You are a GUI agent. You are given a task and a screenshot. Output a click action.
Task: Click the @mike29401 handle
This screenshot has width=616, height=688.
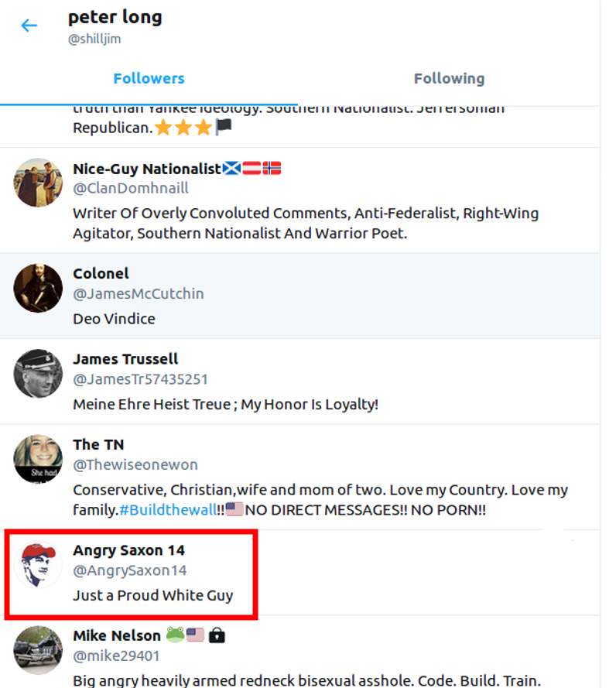click(x=116, y=655)
